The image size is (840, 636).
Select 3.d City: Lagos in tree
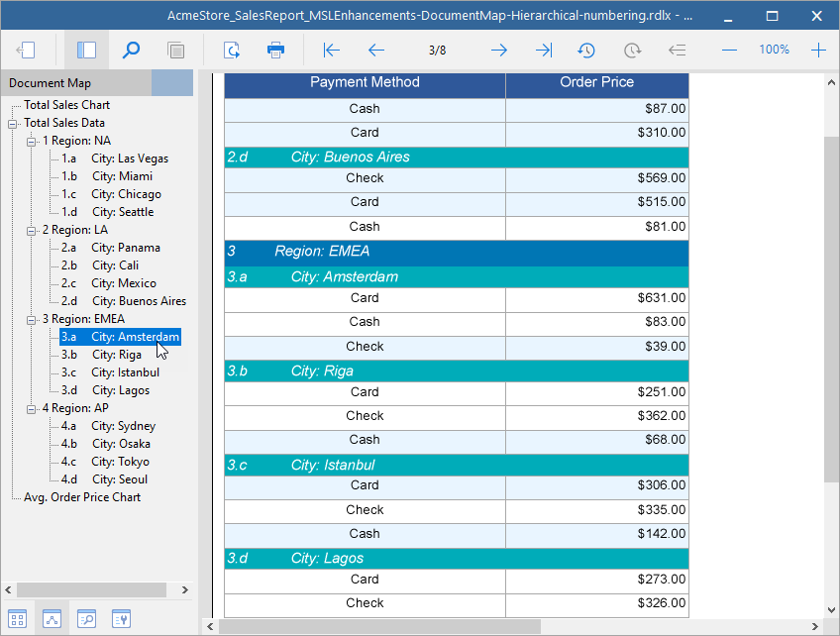105,390
